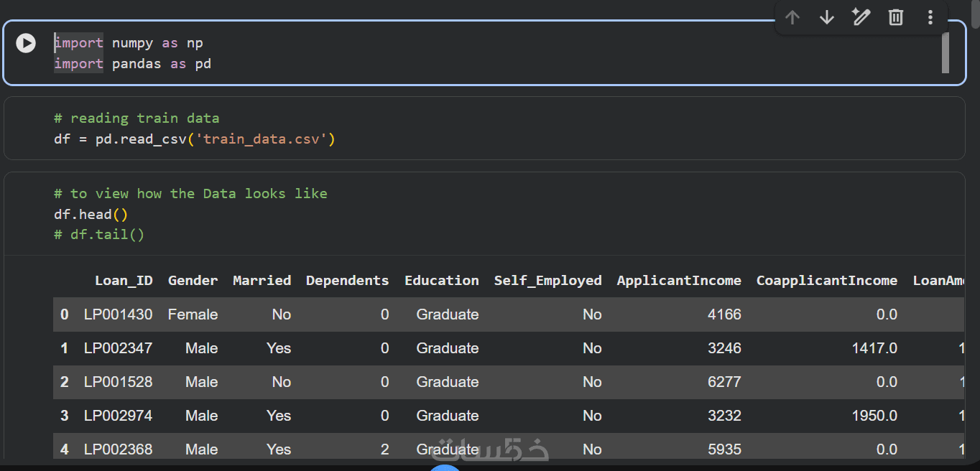The image size is (980, 471).
Task: Open more cell actions menu
Action: point(930,17)
